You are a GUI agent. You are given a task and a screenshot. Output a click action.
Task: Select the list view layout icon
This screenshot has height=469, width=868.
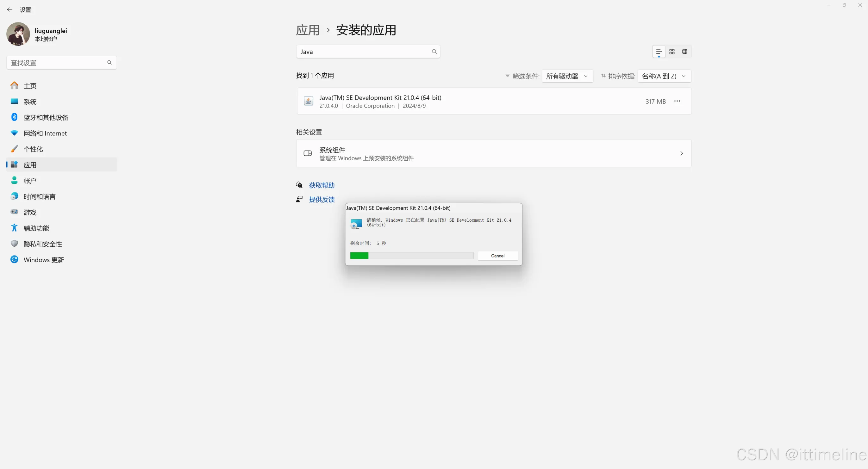(659, 52)
